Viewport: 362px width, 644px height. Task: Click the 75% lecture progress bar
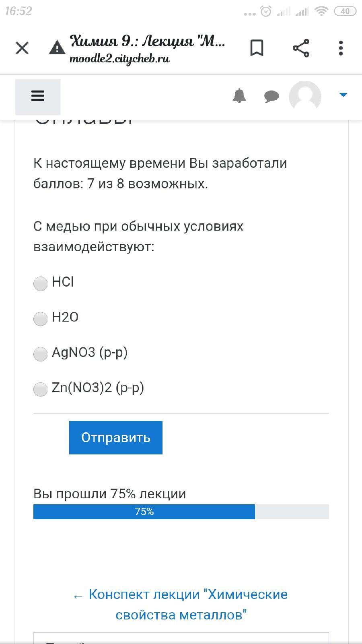[x=181, y=512]
